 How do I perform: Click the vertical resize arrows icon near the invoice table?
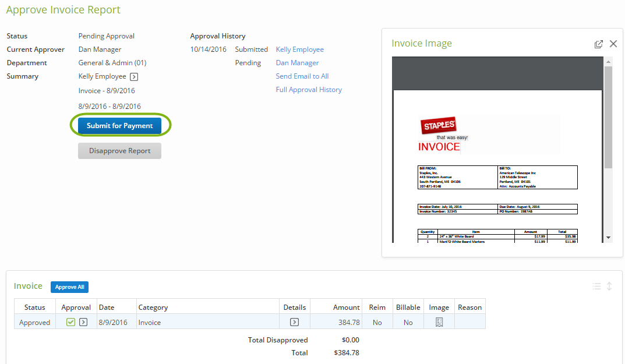click(609, 286)
